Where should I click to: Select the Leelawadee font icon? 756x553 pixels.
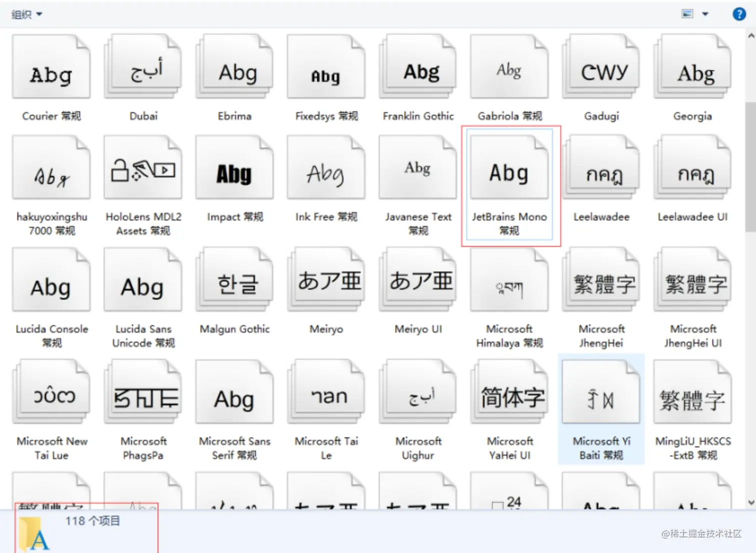601,167
